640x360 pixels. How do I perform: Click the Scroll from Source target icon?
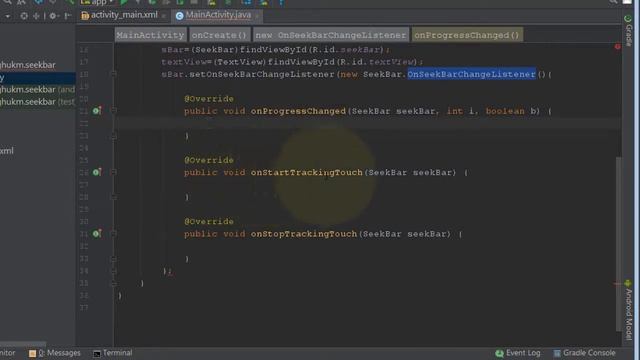pyautogui.click(x=24, y=16)
